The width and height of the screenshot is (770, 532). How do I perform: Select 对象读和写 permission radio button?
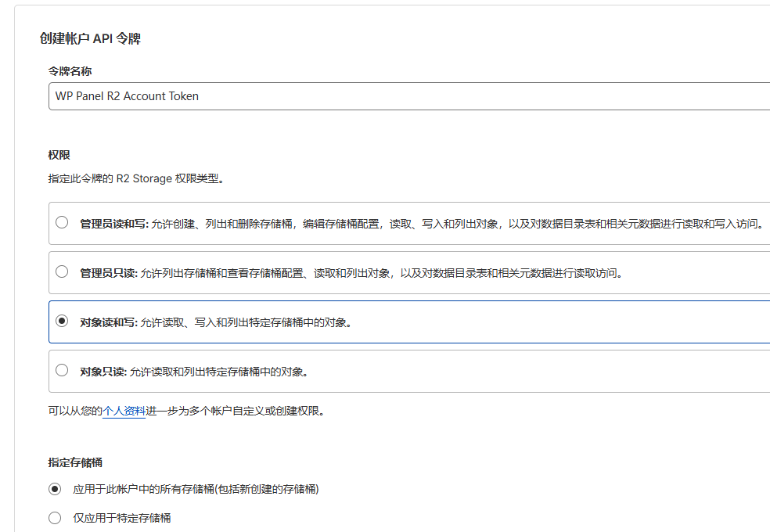coord(62,321)
